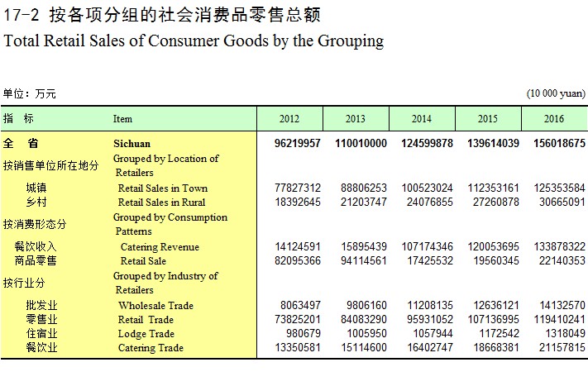This screenshot has height=386, width=588.
Task: Click the (10 000 yuan) unit note
Action: (x=556, y=93)
